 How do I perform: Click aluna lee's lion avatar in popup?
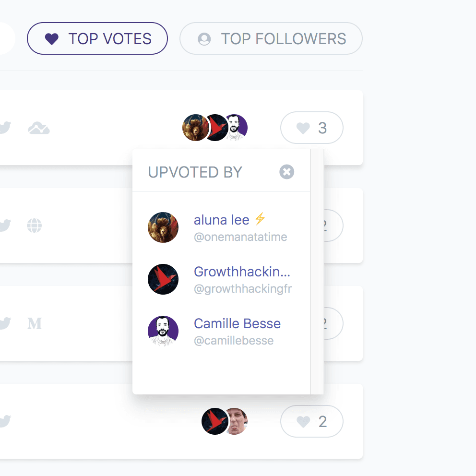coord(163,227)
